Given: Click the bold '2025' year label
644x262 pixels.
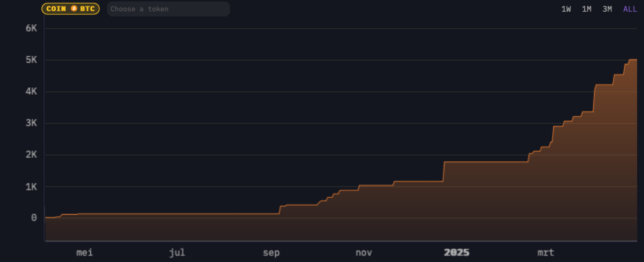Looking at the screenshot, I should (456, 253).
